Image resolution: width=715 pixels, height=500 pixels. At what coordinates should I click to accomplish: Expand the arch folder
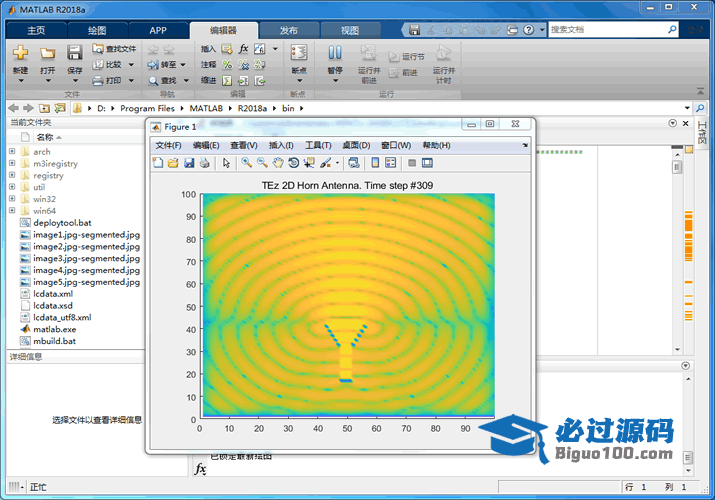tap(12, 151)
